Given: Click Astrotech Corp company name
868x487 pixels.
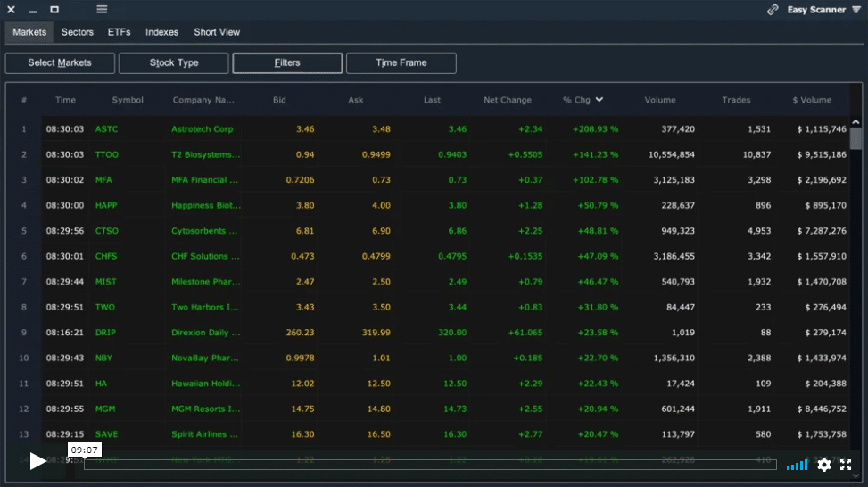Looking at the screenshot, I should coord(202,129).
